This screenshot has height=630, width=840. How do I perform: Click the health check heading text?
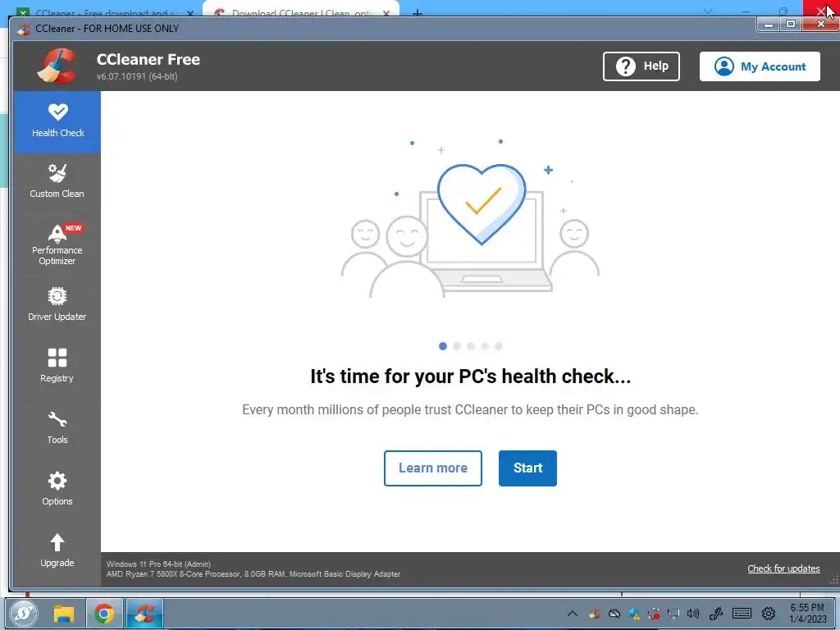tap(470, 377)
